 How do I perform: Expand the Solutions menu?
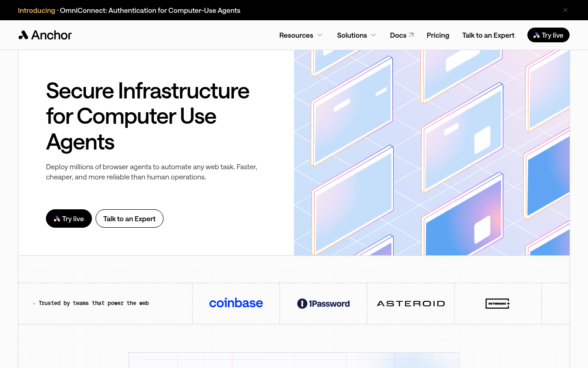(x=356, y=35)
